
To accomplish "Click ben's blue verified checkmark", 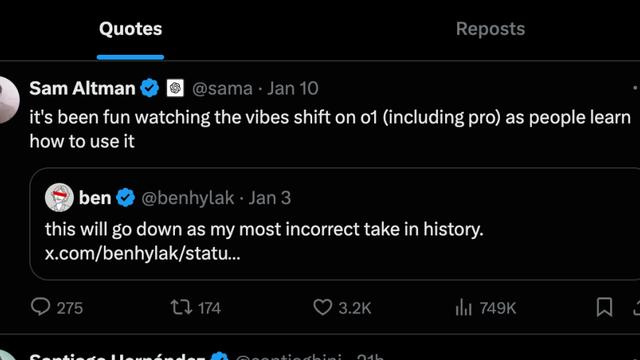I will pos(125,198).
